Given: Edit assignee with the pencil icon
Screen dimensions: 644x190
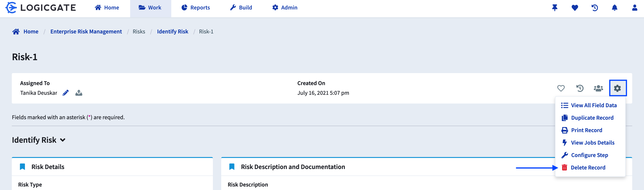Looking at the screenshot, I should [65, 93].
